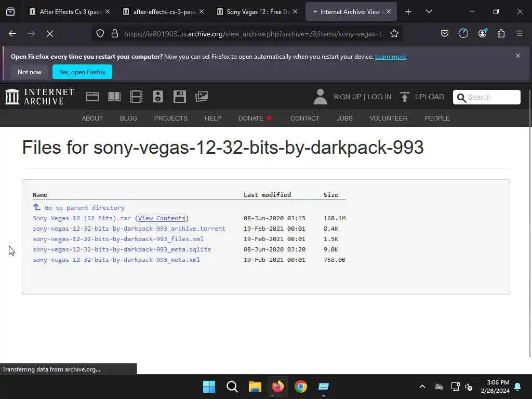Click the user avatar icon
The width and height of the screenshot is (532, 399).
pos(320,97)
